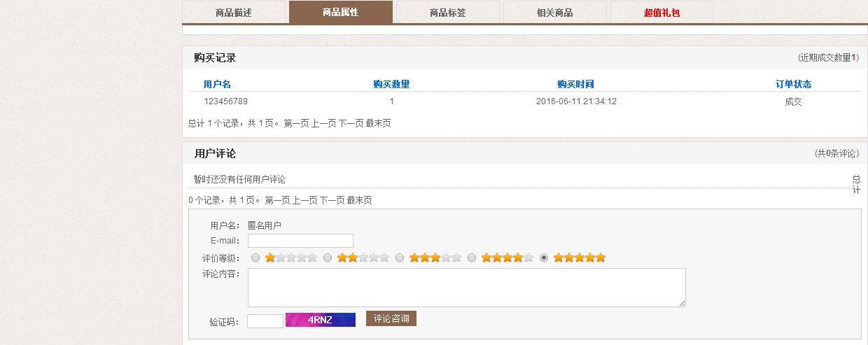Click 上一页 in purchase records pagination
This screenshot has width=868, height=345.
[x=323, y=123]
